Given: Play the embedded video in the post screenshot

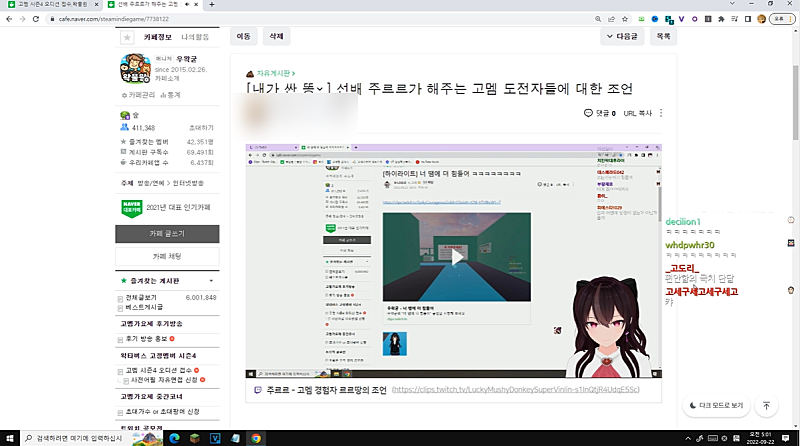Looking at the screenshot, I should pos(457,258).
